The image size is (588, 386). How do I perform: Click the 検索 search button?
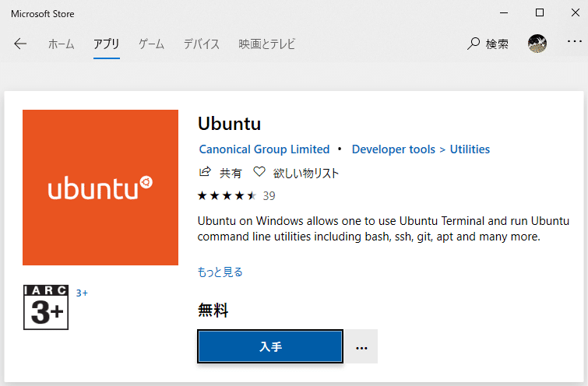click(488, 44)
